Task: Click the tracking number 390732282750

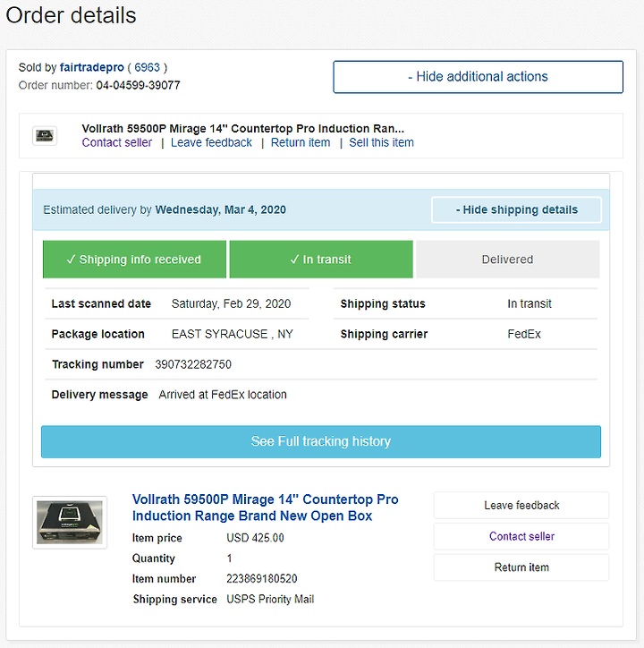Action: coord(193,364)
